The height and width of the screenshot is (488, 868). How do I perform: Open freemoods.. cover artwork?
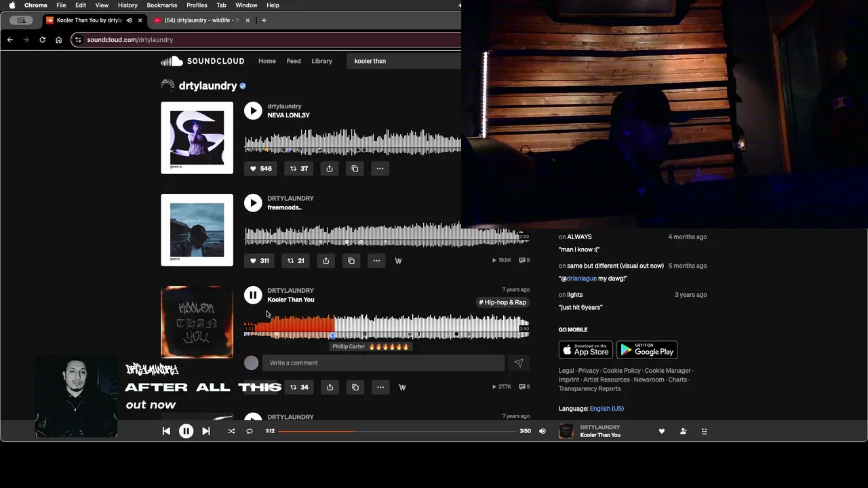197,230
